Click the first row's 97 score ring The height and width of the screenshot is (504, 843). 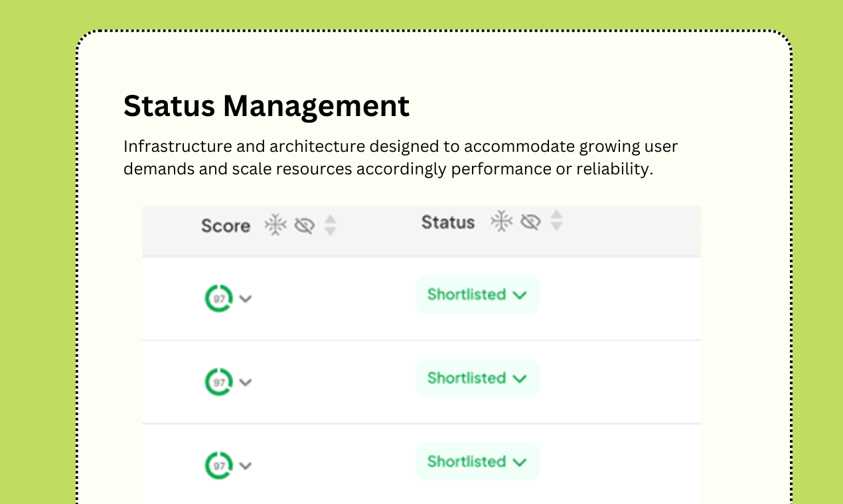(218, 298)
